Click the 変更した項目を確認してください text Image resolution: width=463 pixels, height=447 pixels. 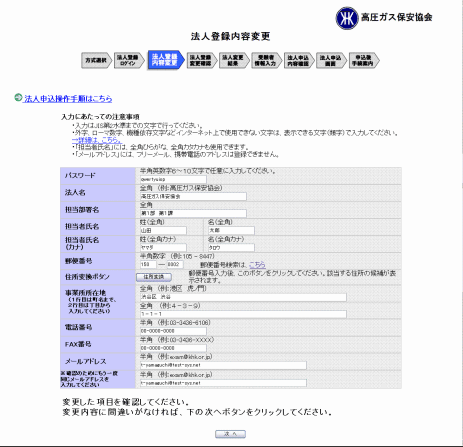coord(126,402)
